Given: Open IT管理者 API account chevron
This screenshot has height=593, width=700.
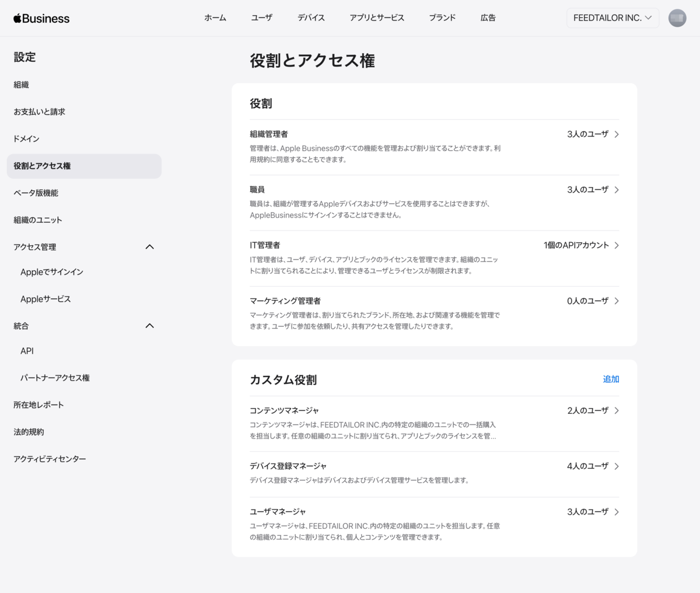Looking at the screenshot, I should coord(617,245).
